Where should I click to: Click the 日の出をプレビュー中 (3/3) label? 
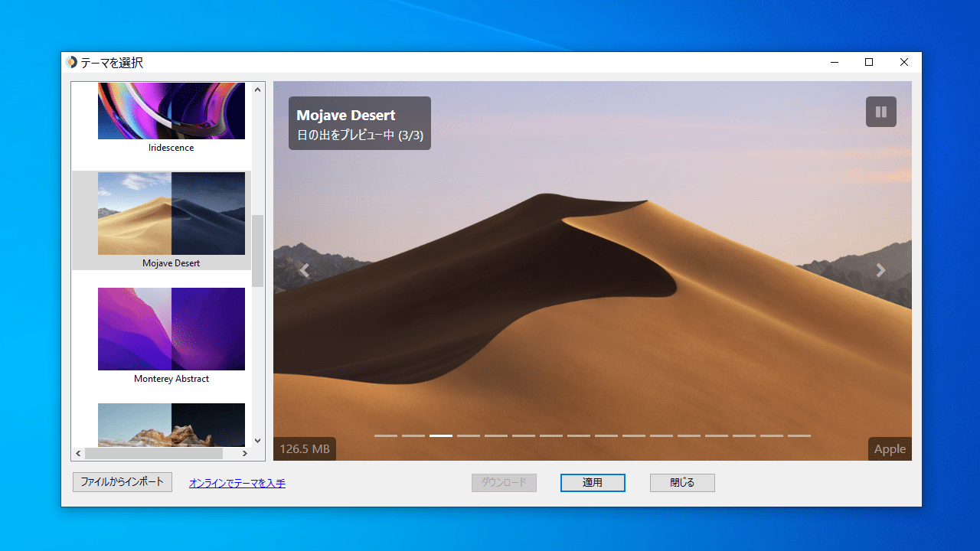pyautogui.click(x=360, y=135)
